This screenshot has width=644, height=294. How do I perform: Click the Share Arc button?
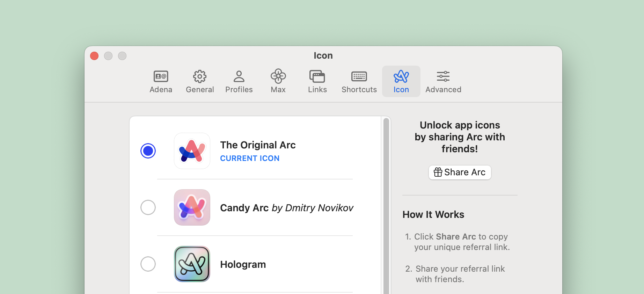(x=460, y=172)
